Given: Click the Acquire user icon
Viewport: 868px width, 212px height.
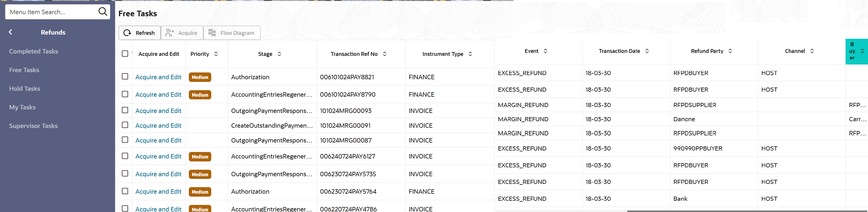Looking at the screenshot, I should [169, 33].
